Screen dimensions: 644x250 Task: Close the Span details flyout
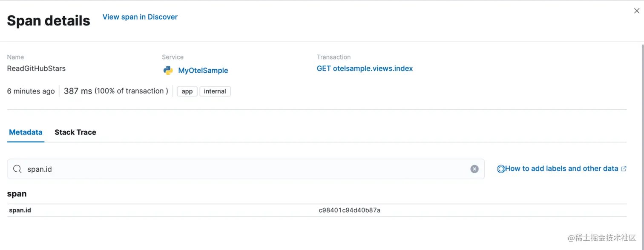pos(636,11)
